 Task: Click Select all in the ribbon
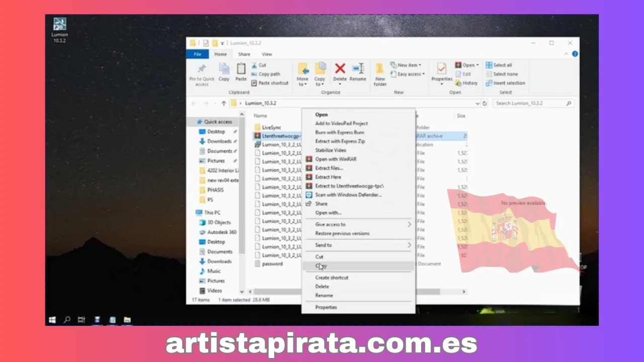[499, 65]
